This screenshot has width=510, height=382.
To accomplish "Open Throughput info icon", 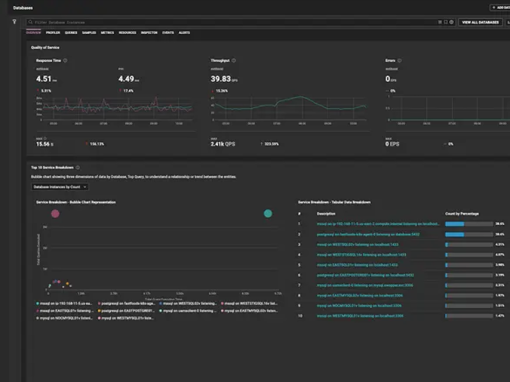I will click(234, 60).
